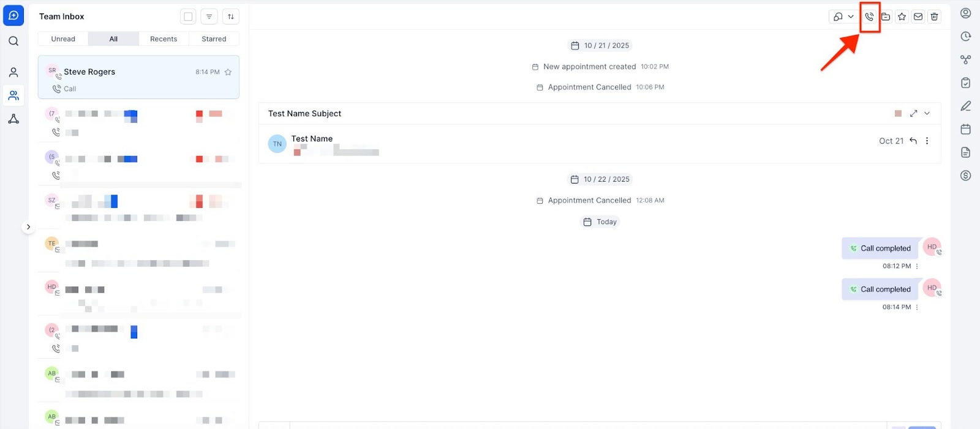Delete conversation using the trash icon
The image size is (980, 429).
click(x=934, y=17)
